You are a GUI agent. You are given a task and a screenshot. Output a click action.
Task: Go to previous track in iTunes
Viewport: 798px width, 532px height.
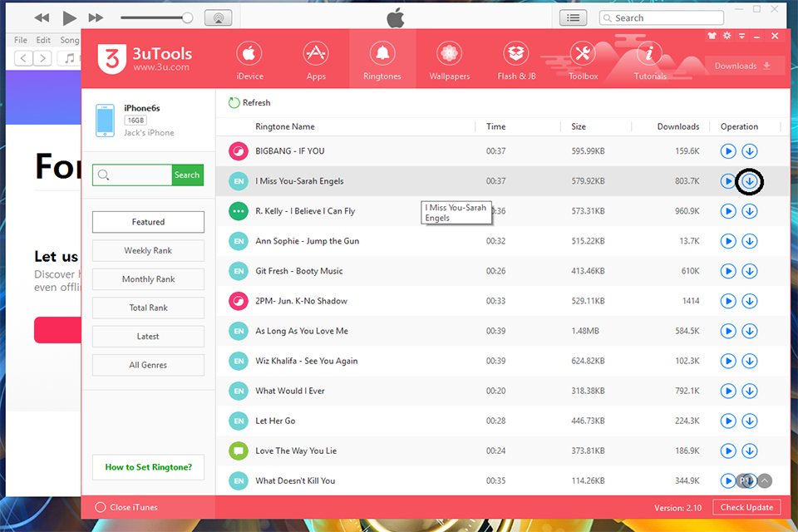(42, 18)
